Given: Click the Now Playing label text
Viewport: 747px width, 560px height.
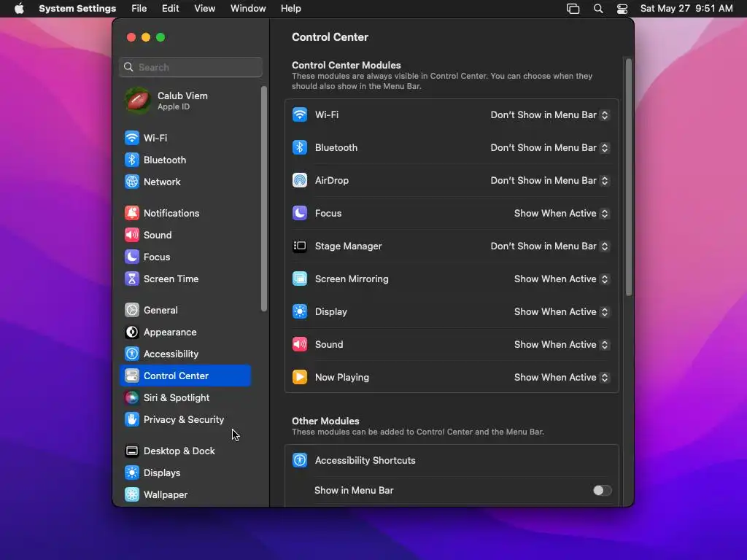Looking at the screenshot, I should click(342, 377).
